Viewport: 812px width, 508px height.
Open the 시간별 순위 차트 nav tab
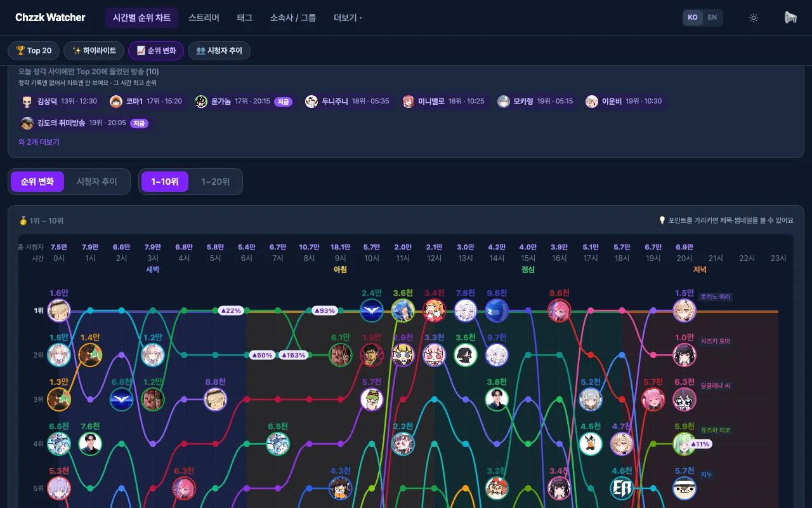point(141,18)
